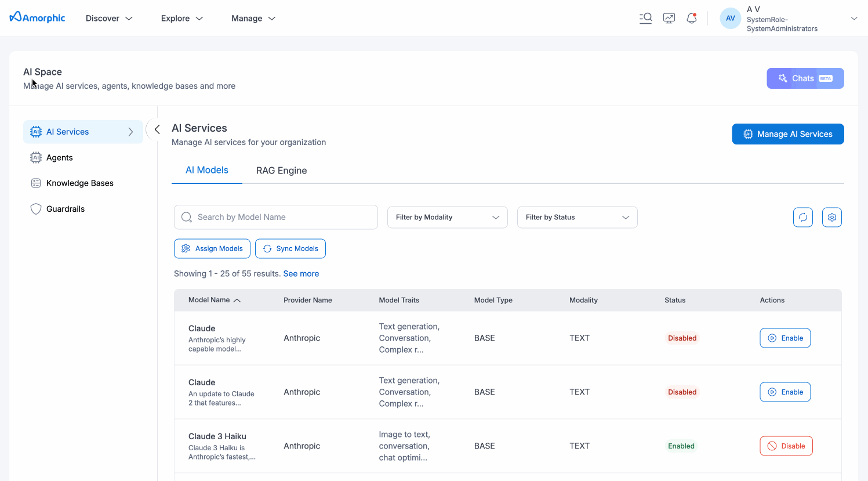Collapse the sidebar with the arrow button
Viewport: 868px width, 481px height.
(x=157, y=129)
